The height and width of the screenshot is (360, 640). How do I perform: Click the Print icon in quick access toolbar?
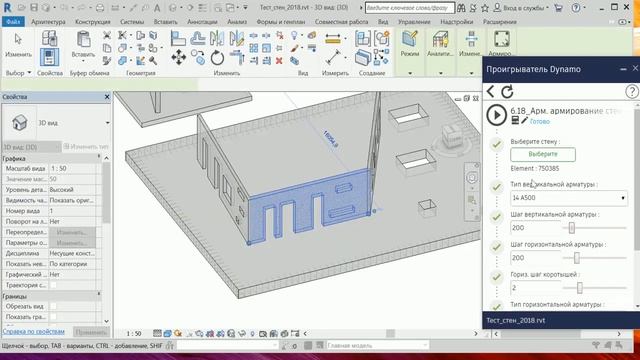tap(100, 7)
